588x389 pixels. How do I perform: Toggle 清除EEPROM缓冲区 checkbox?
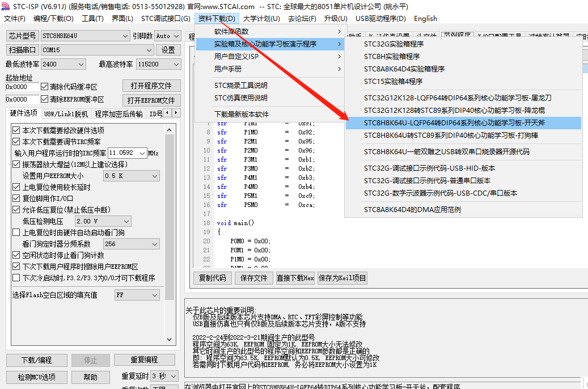[x=44, y=99]
